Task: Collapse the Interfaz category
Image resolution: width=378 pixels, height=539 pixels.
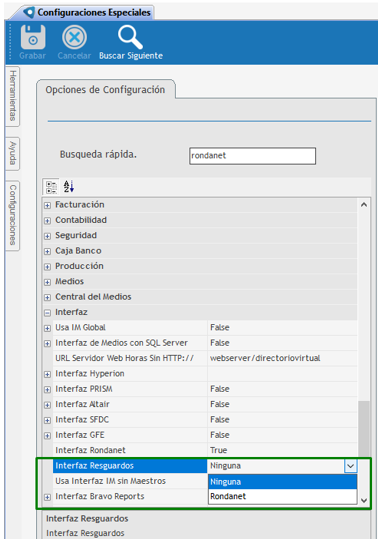Action: (47, 313)
